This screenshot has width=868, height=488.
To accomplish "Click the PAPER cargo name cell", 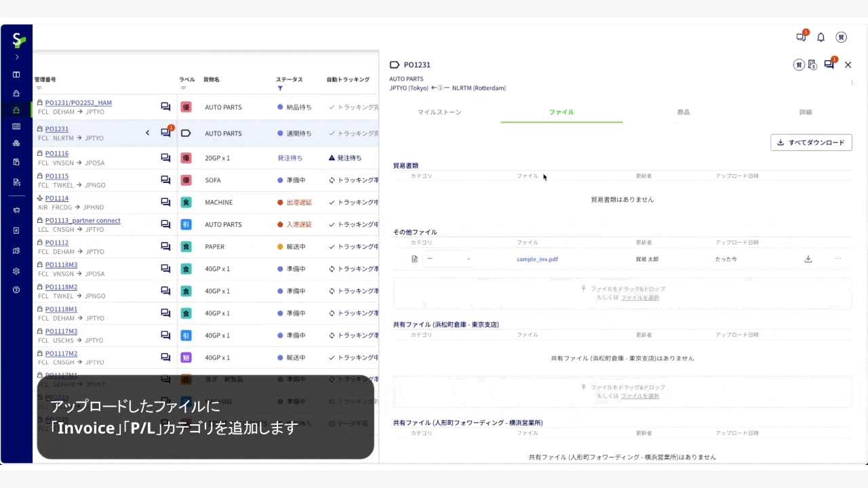I will click(214, 247).
